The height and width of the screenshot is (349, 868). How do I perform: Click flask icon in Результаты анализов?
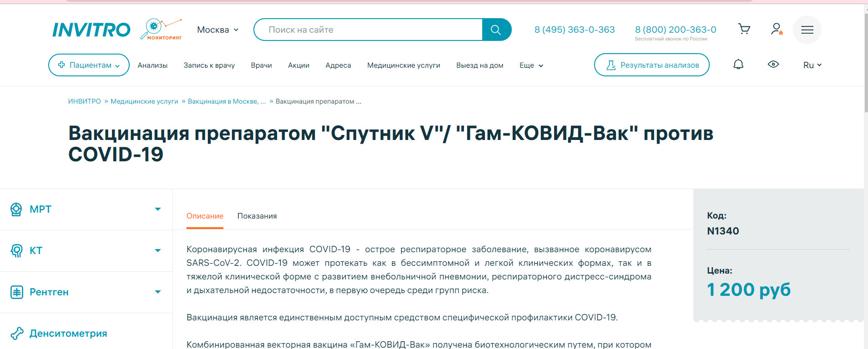pos(611,65)
